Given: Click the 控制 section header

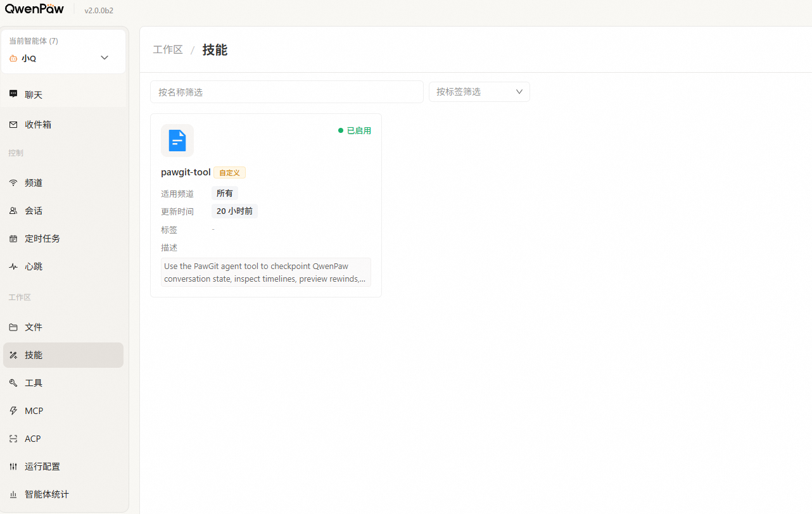Looking at the screenshot, I should pos(16,153).
